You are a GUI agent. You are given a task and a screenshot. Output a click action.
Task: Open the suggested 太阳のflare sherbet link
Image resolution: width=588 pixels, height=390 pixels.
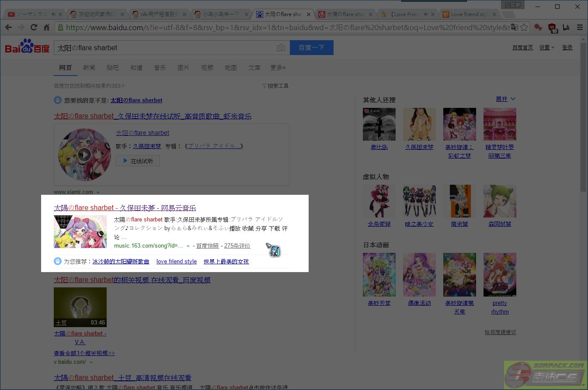(x=136, y=100)
